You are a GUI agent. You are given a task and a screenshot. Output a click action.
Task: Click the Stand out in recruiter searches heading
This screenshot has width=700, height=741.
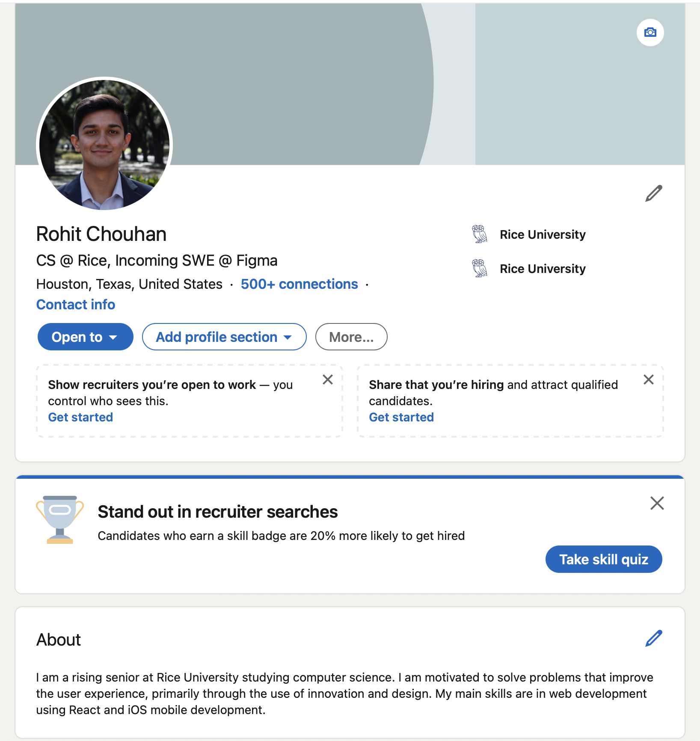(x=218, y=512)
